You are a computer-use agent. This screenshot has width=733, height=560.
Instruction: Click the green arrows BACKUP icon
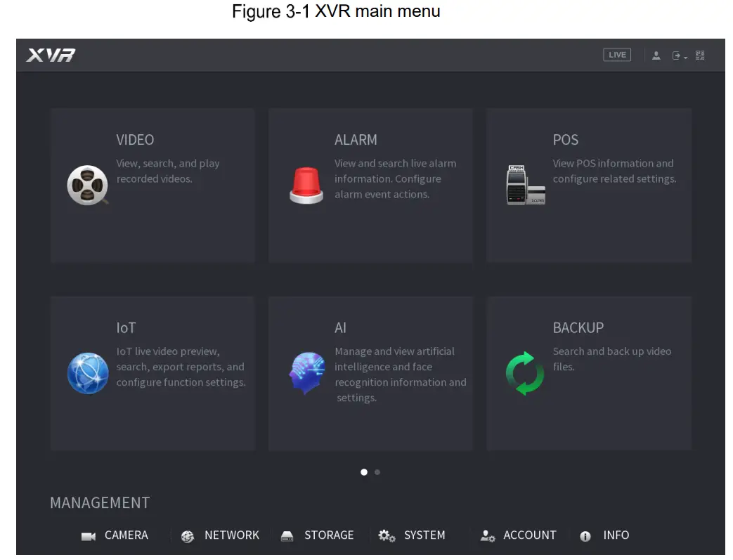click(x=525, y=373)
